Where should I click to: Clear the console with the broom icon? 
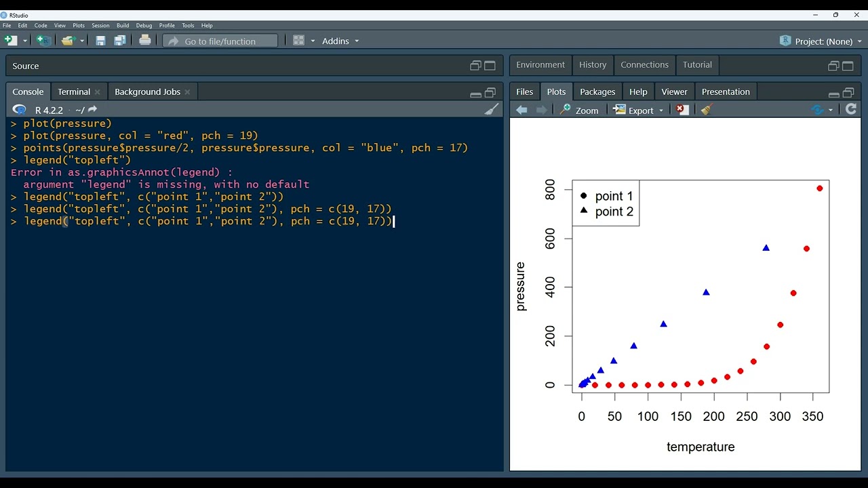(x=492, y=109)
